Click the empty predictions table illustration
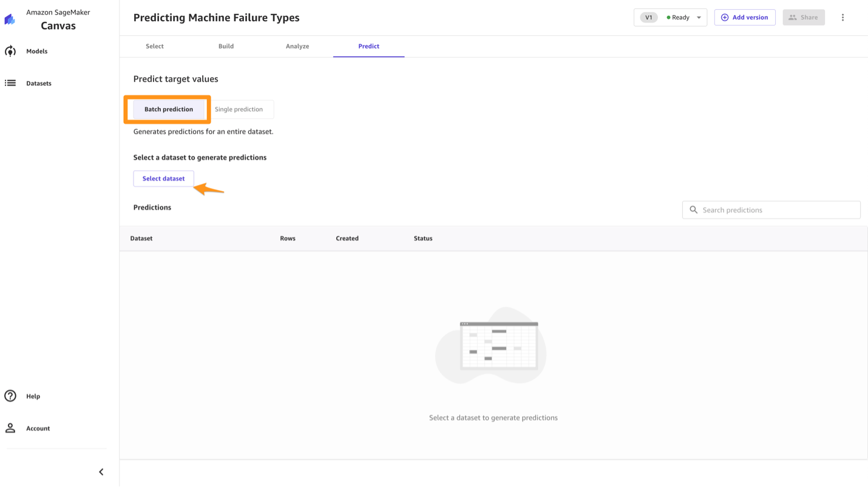 tap(491, 345)
